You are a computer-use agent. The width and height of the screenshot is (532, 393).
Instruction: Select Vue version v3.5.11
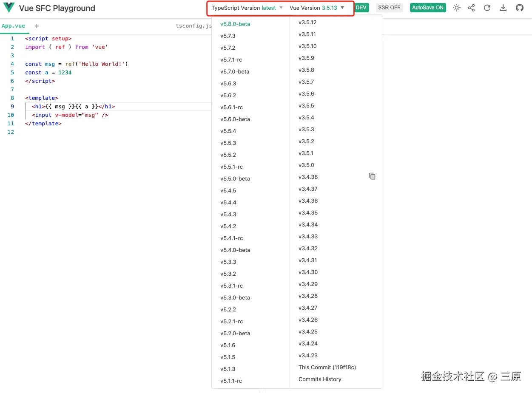pos(307,34)
